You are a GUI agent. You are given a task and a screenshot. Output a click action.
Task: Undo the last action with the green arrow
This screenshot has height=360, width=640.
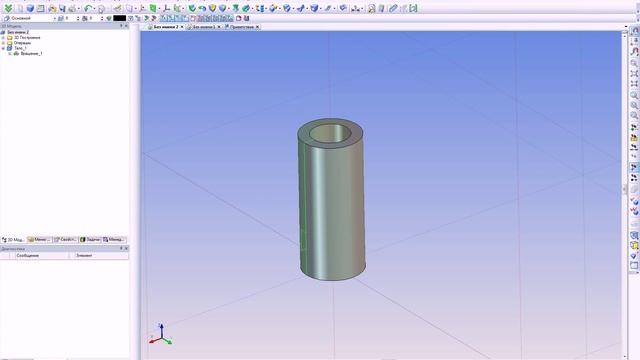(88, 8)
